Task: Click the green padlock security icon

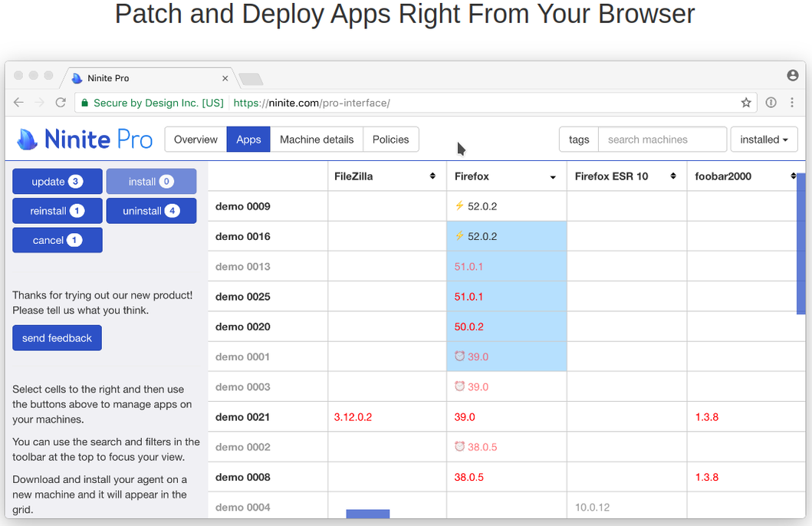Action: (x=85, y=103)
